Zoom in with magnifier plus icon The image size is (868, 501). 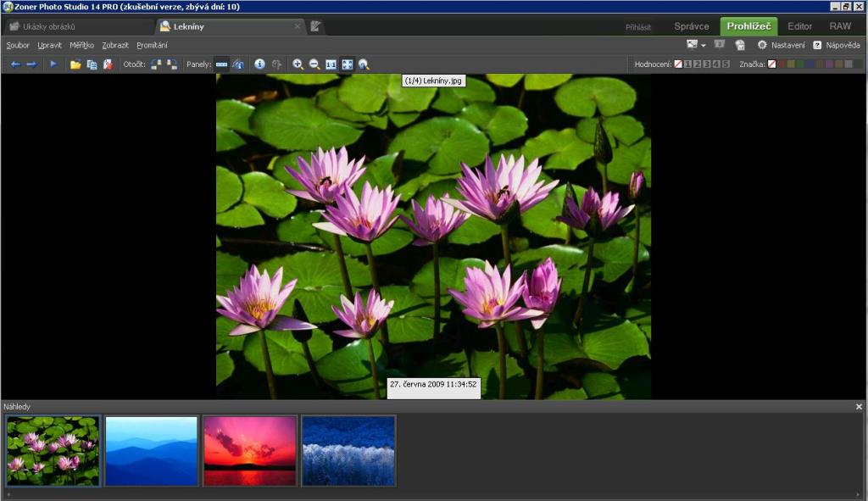click(x=298, y=64)
